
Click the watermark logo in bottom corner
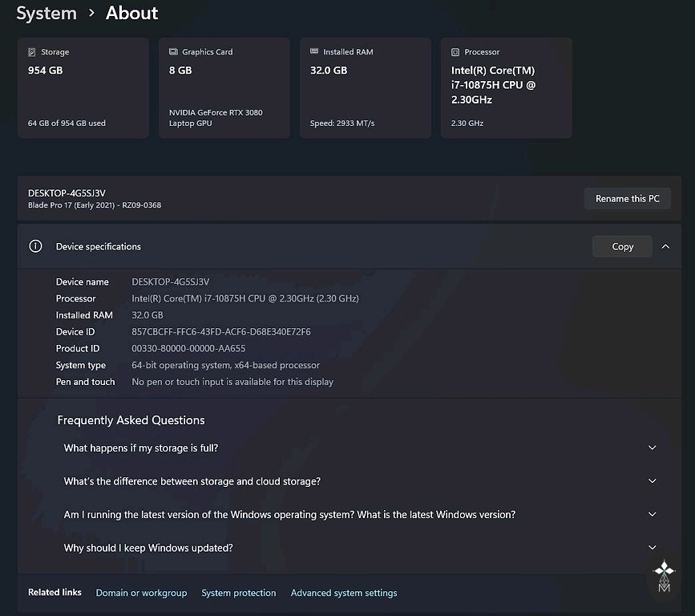[x=664, y=576]
